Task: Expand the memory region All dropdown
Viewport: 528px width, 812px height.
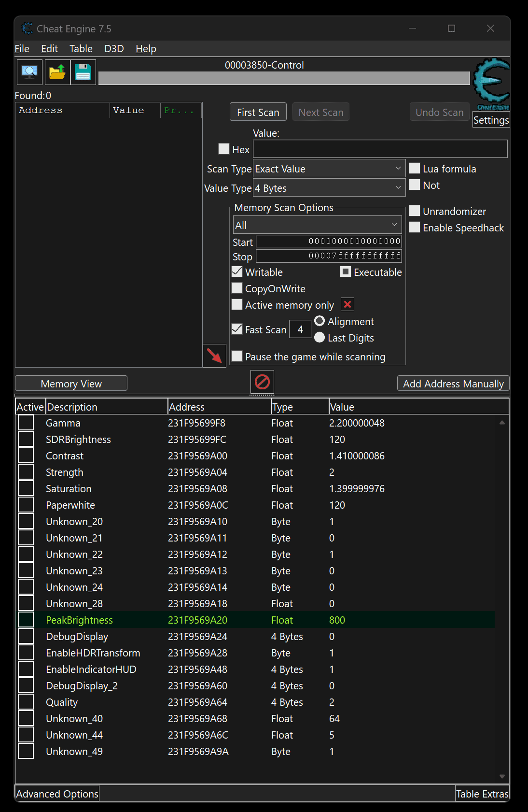Action: [x=317, y=225]
